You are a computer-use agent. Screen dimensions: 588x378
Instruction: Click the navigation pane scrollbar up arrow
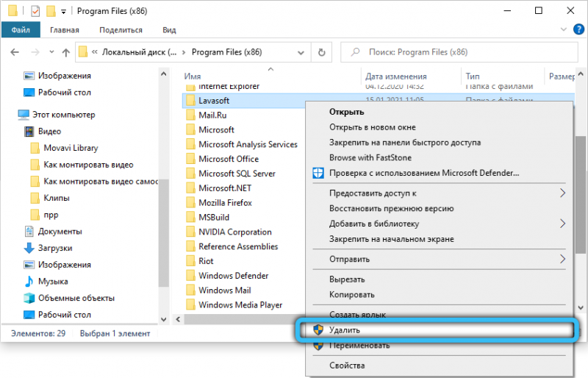click(163, 74)
